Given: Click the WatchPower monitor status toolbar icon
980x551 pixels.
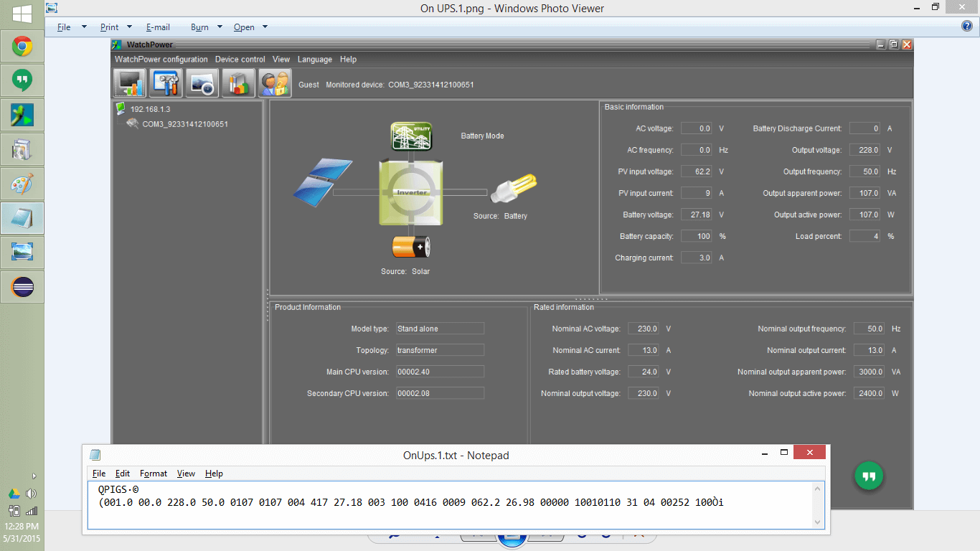Looking at the screenshot, I should pyautogui.click(x=130, y=83).
